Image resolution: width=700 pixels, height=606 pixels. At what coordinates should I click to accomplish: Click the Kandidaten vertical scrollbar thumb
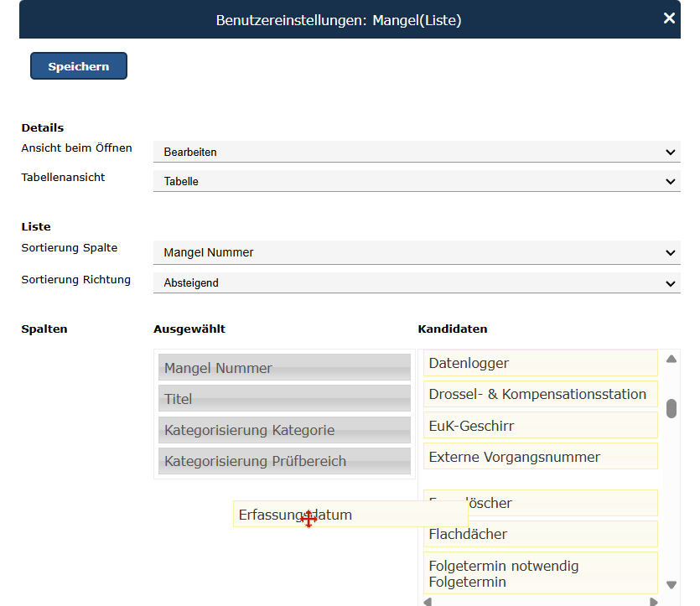point(671,408)
